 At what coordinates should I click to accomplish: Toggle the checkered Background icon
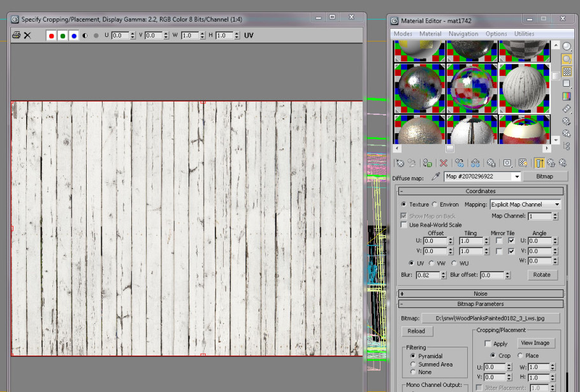coord(567,71)
